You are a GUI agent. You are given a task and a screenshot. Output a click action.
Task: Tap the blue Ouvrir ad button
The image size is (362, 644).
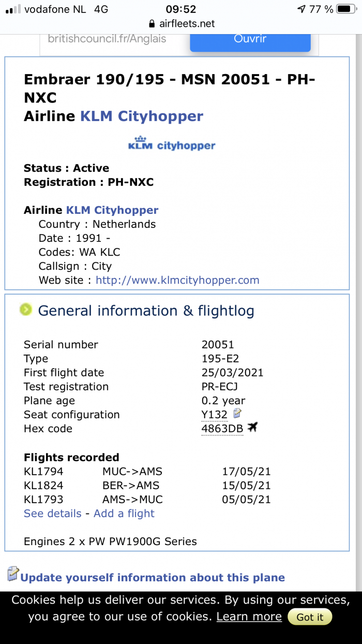[x=250, y=40]
